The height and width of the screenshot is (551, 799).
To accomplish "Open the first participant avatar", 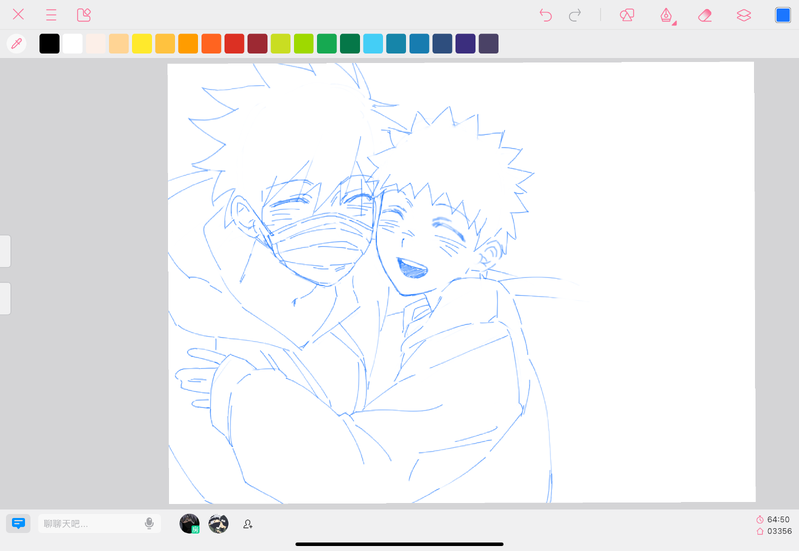I will pos(190,523).
